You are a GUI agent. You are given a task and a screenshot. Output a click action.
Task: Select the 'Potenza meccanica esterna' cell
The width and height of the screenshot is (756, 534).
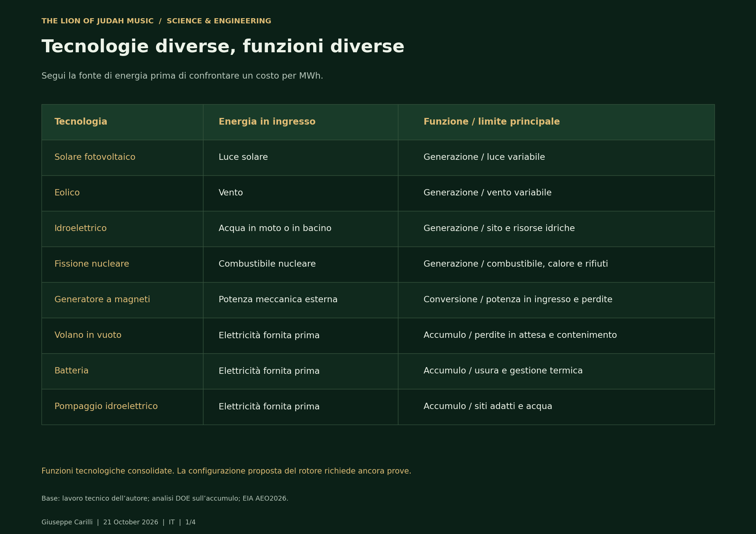click(301, 300)
